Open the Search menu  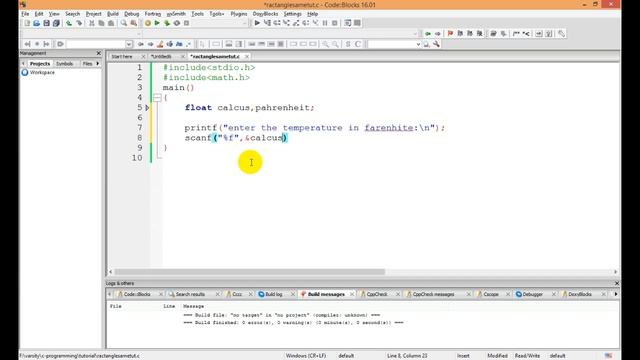click(73, 14)
